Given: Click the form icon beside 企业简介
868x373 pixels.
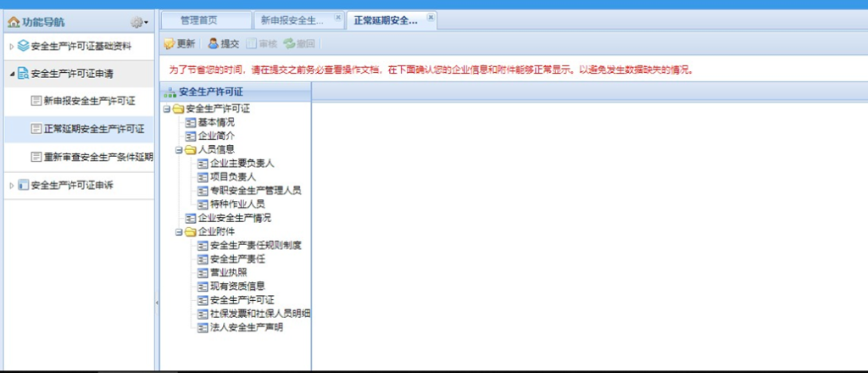Looking at the screenshot, I should [x=191, y=136].
